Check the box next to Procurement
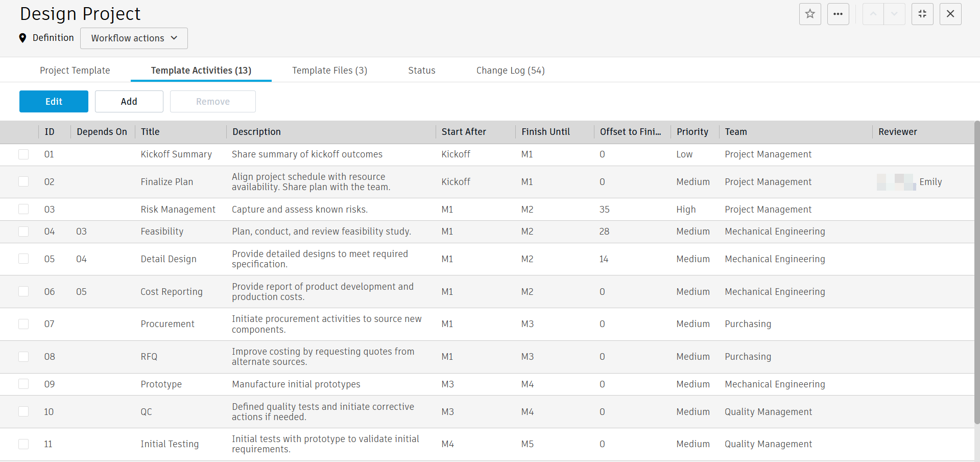This screenshot has width=980, height=462. 23,324
